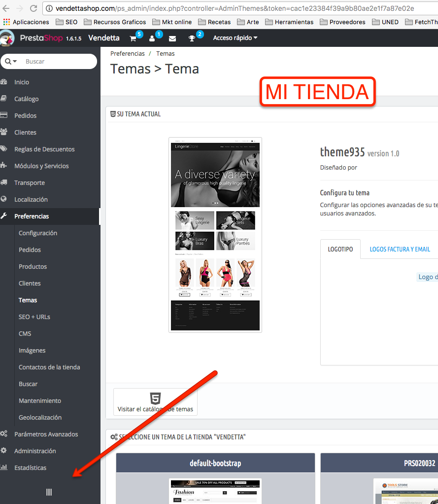The image size is (438, 504).
Task: Open Imágenes submenu item
Action: pyautogui.click(x=32, y=350)
